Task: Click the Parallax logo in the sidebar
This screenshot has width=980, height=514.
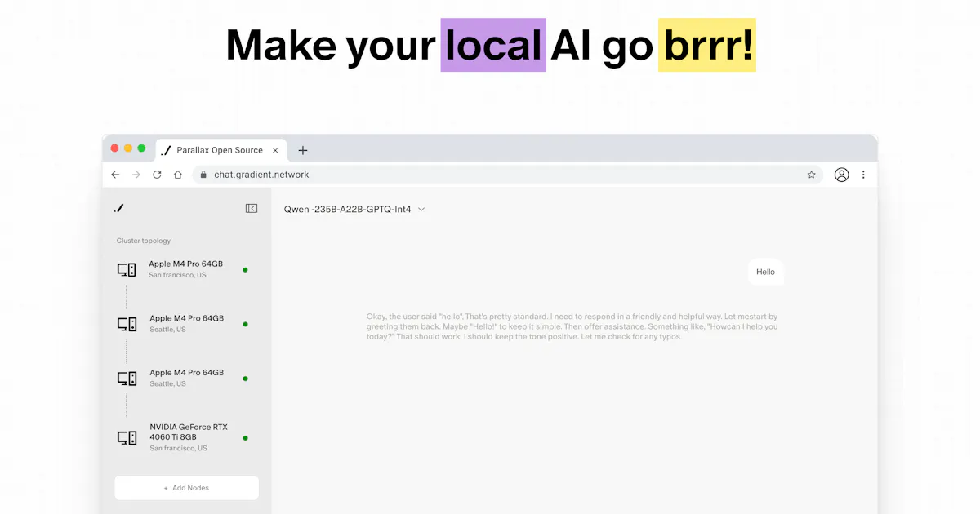Action: 119,209
